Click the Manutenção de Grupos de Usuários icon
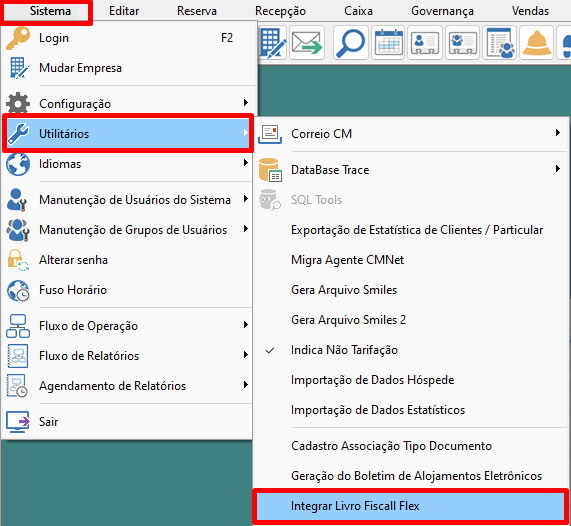Image resolution: width=571 pixels, height=526 pixels. click(x=17, y=229)
